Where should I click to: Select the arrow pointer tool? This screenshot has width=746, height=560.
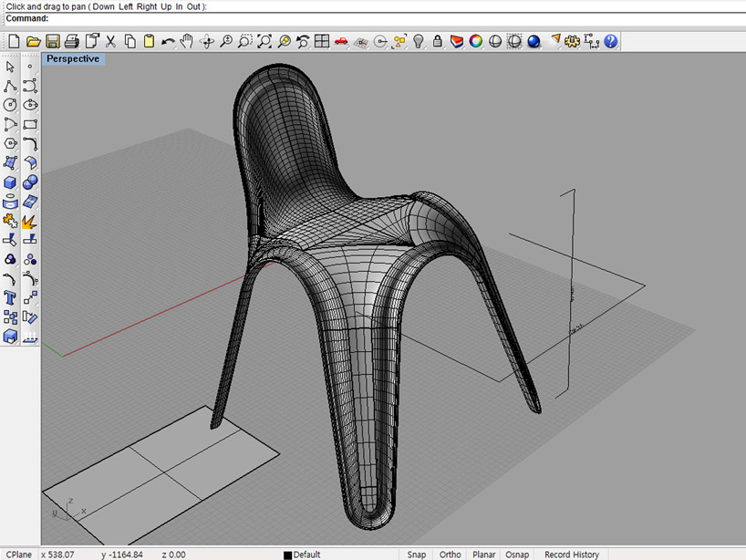coord(10,67)
